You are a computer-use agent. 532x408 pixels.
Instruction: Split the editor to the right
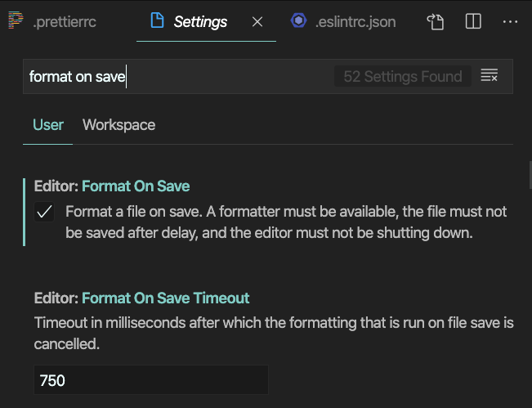pyautogui.click(x=473, y=22)
